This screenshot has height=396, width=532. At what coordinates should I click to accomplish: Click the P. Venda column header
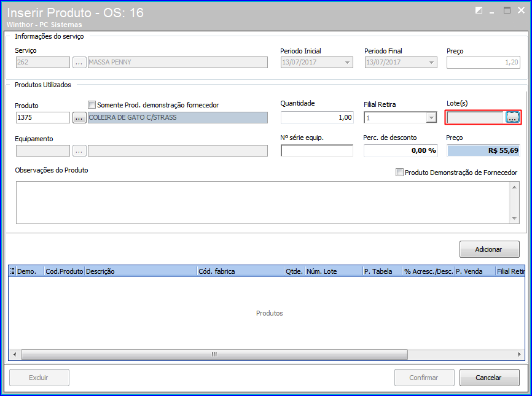(x=475, y=271)
